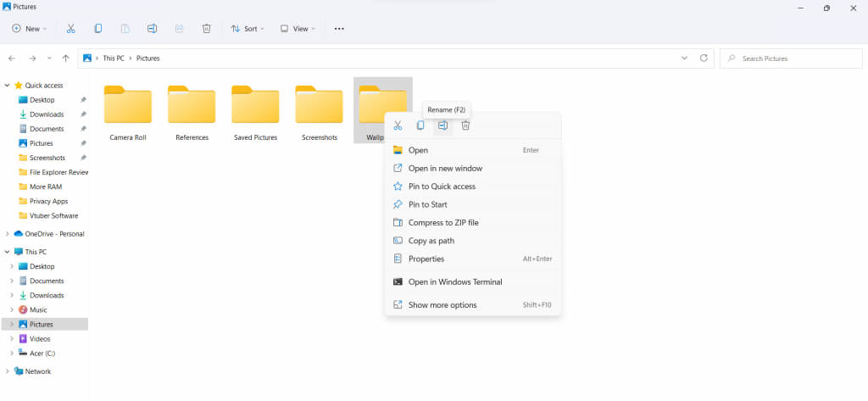868x401 pixels.
Task: Click the Delete icon in top toolbar
Action: 206,28
